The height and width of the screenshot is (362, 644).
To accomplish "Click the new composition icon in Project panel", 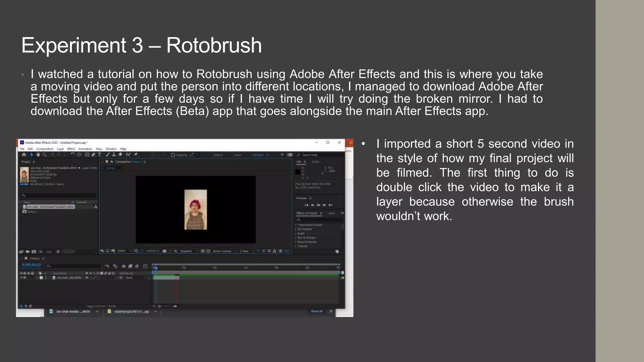I will [34, 252].
